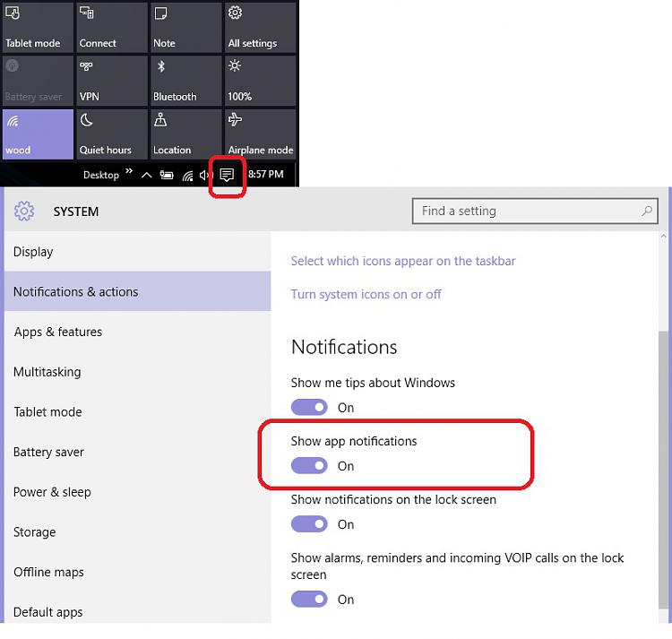This screenshot has height=639, width=672.
Task: Toggle the Tablet mode quick action tile
Action: (38, 27)
